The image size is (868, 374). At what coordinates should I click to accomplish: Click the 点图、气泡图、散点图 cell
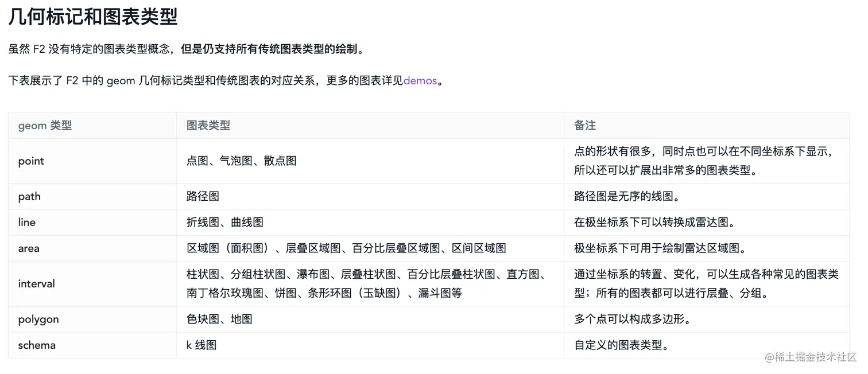[242, 161]
